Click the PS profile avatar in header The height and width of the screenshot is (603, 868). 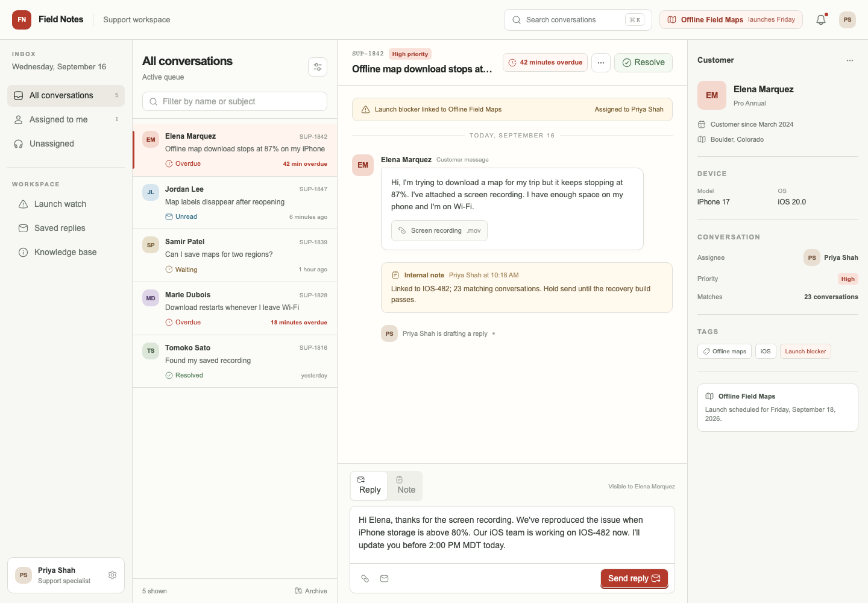click(x=848, y=20)
